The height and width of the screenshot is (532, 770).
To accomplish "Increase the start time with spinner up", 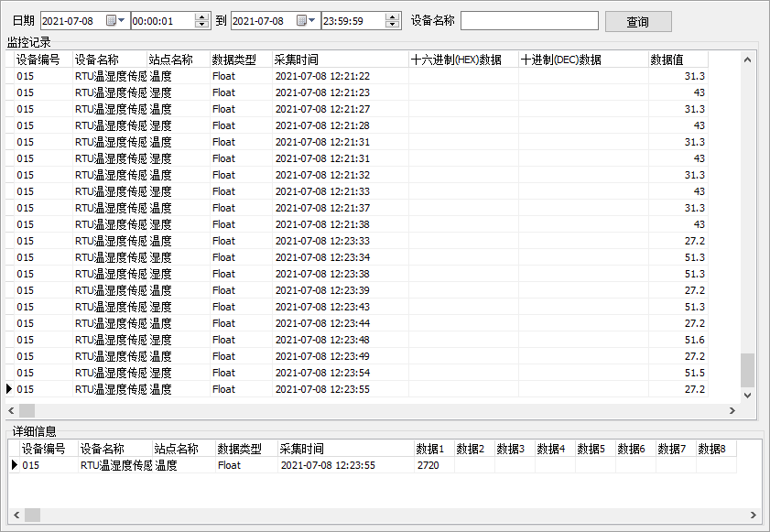I will pos(201,17).
